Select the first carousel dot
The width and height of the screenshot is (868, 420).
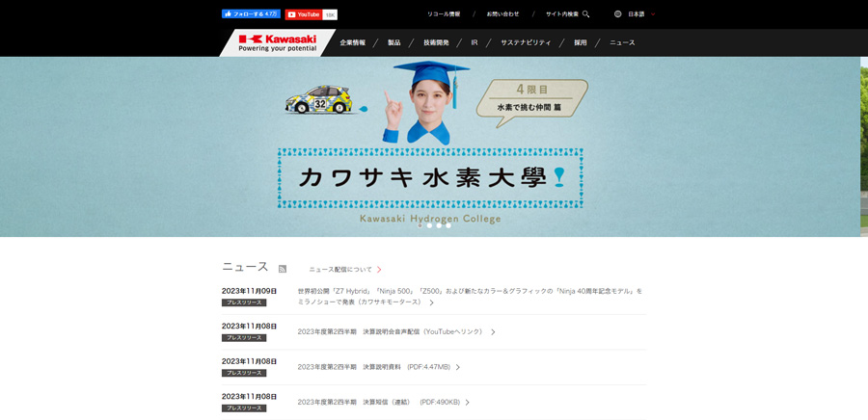pos(420,225)
